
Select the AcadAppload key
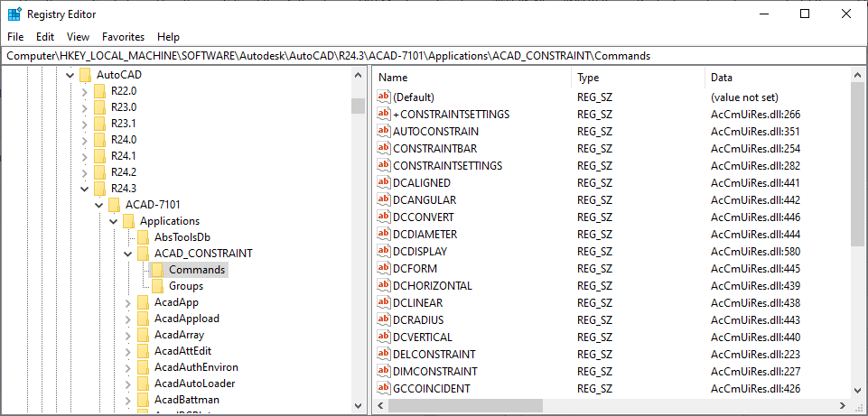click(187, 319)
